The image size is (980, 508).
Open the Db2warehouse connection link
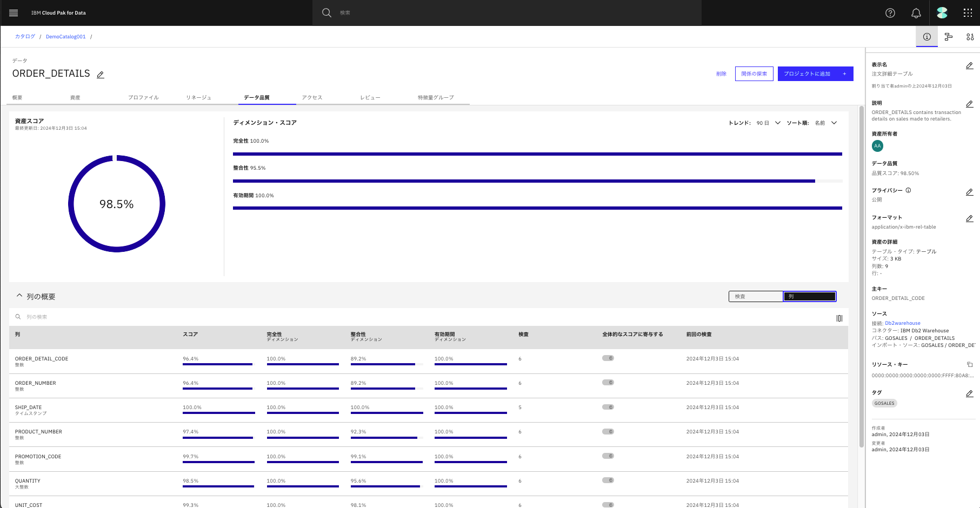pos(903,323)
